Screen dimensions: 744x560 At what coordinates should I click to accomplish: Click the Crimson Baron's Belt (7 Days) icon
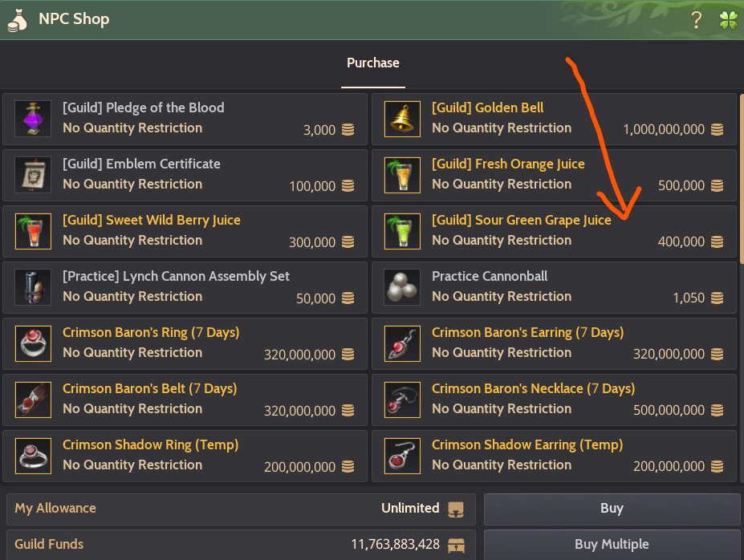(x=32, y=399)
